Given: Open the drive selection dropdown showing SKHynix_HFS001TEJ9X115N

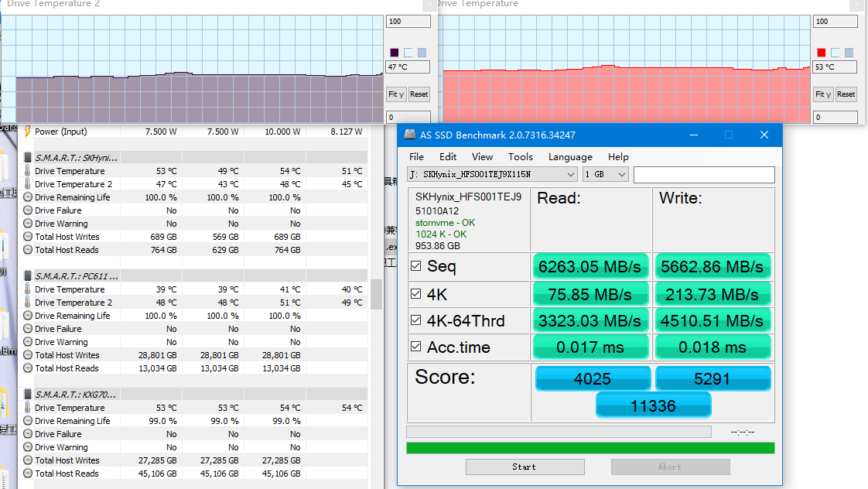Looking at the screenshot, I should [x=492, y=174].
